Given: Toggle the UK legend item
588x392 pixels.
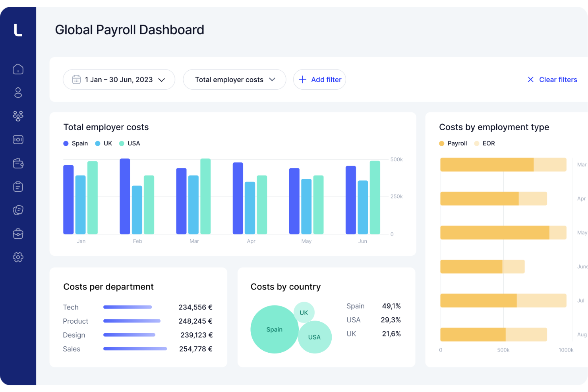Looking at the screenshot, I should click(x=104, y=143).
